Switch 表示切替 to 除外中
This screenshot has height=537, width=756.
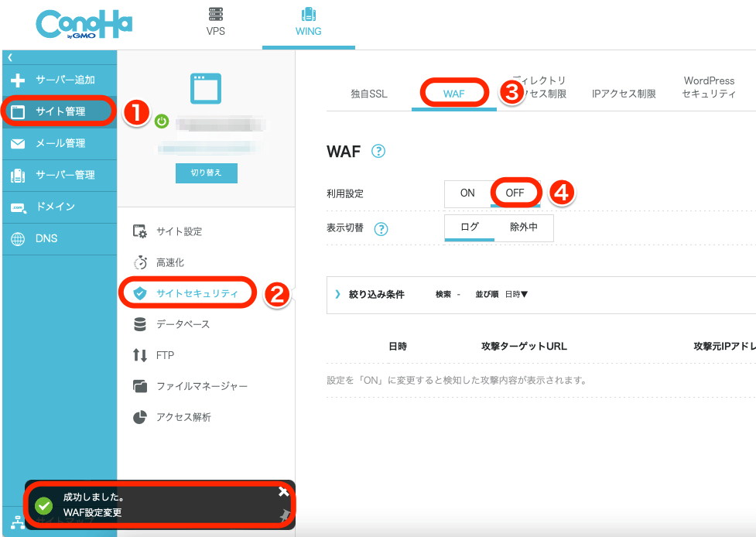523,227
